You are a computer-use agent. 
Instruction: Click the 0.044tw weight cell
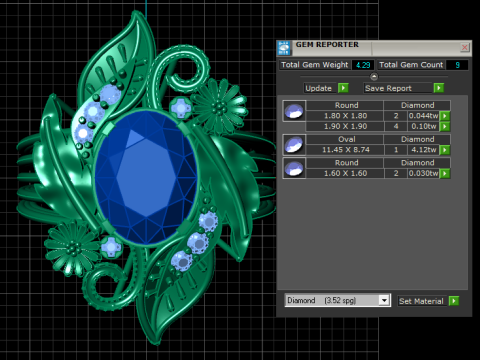tap(423, 116)
